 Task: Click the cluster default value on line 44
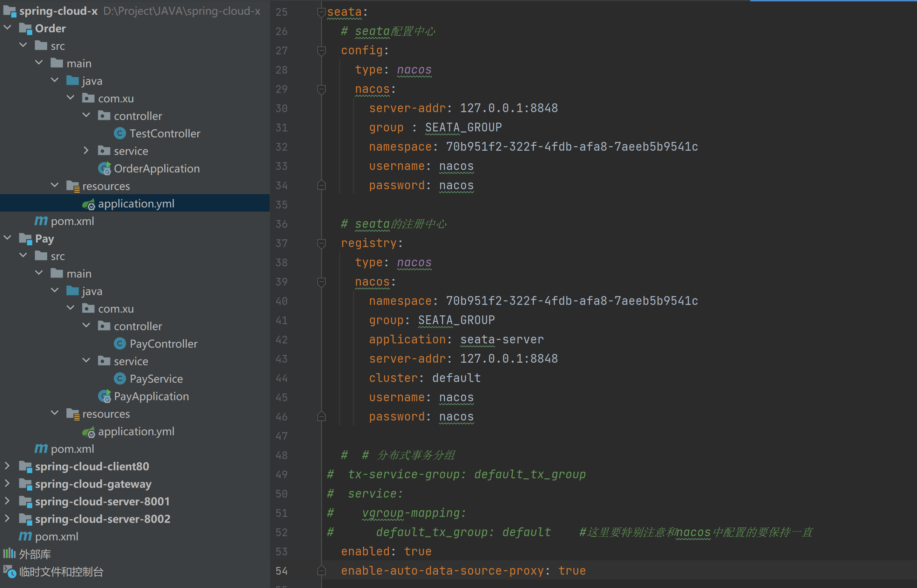point(456,378)
